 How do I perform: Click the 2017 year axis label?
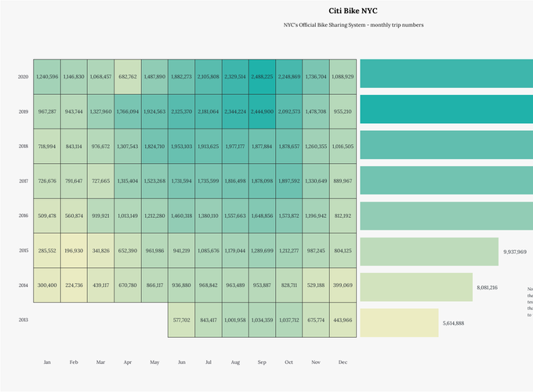(24, 181)
